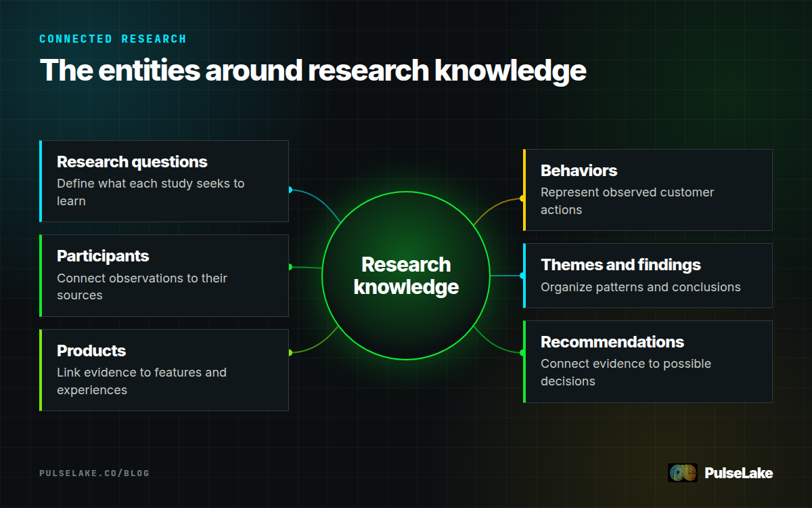
Task: Click connector dot on Products card
Action: point(290,352)
